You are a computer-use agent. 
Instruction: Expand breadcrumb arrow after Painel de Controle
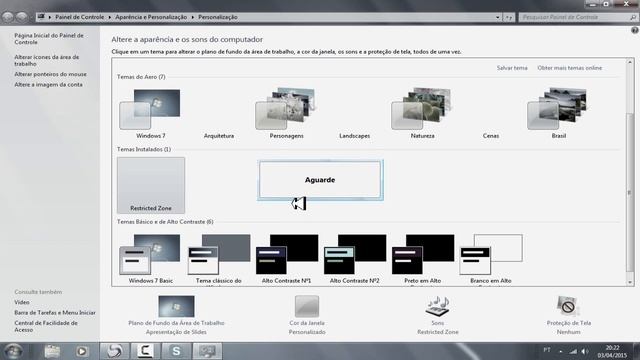coord(110,17)
